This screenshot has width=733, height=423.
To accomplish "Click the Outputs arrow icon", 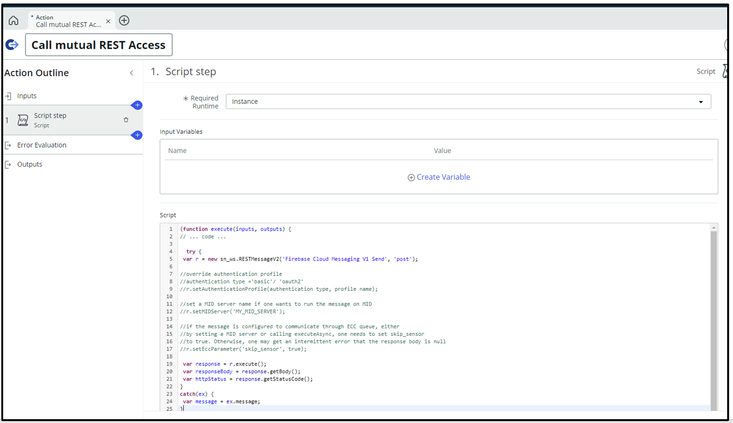I will [x=8, y=165].
